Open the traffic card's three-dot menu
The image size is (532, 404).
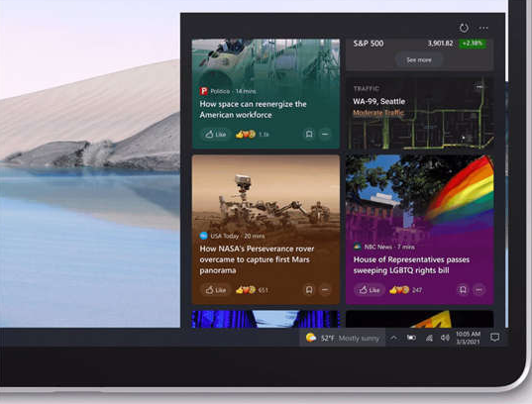[479, 87]
